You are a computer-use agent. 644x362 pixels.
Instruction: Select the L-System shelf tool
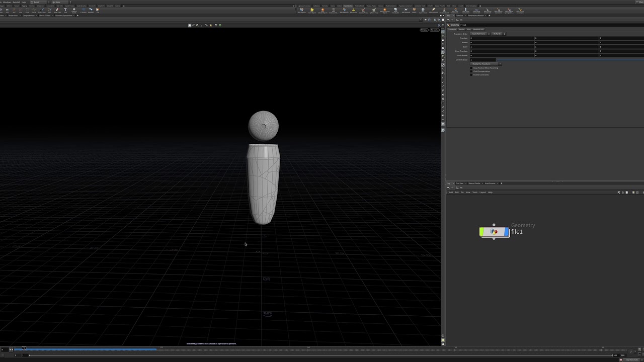(x=84, y=10)
